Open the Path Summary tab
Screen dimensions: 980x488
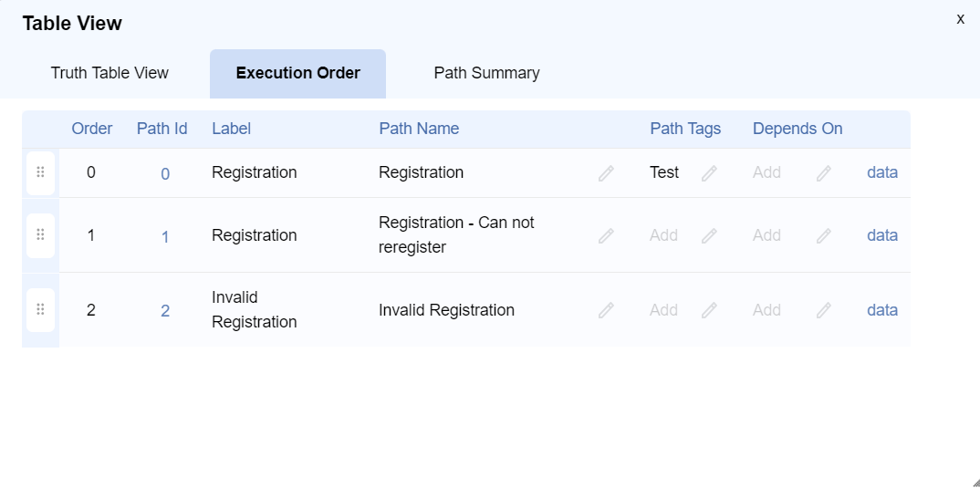click(486, 73)
